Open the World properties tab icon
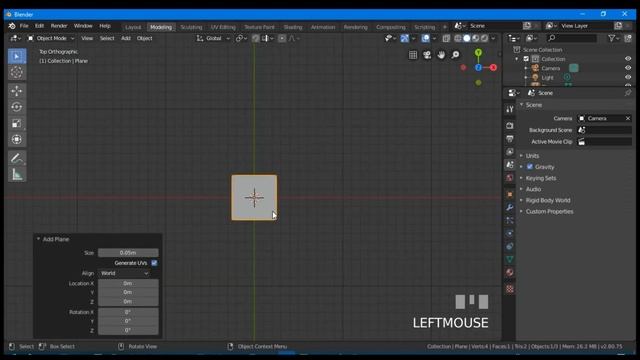The height and width of the screenshot is (360, 640). (510, 178)
